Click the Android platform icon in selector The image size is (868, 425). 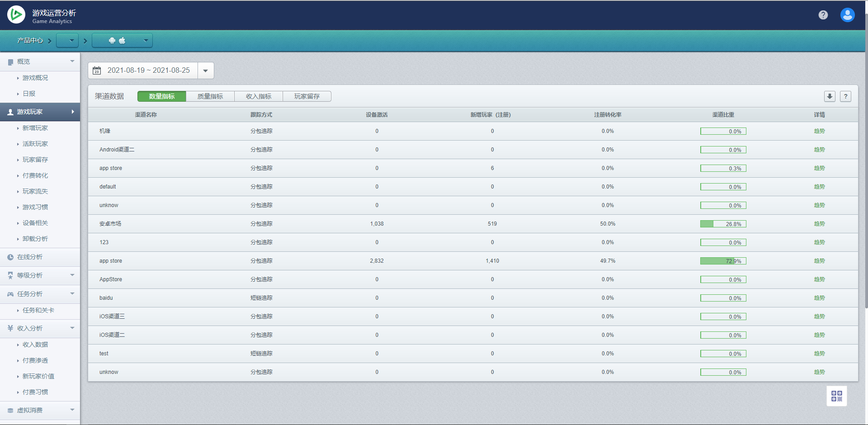coord(112,41)
